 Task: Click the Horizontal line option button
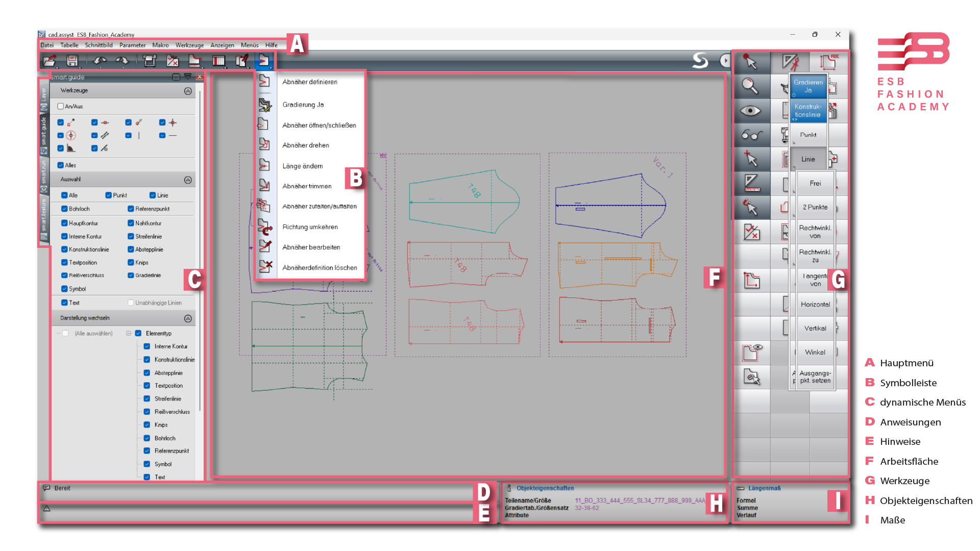(815, 305)
